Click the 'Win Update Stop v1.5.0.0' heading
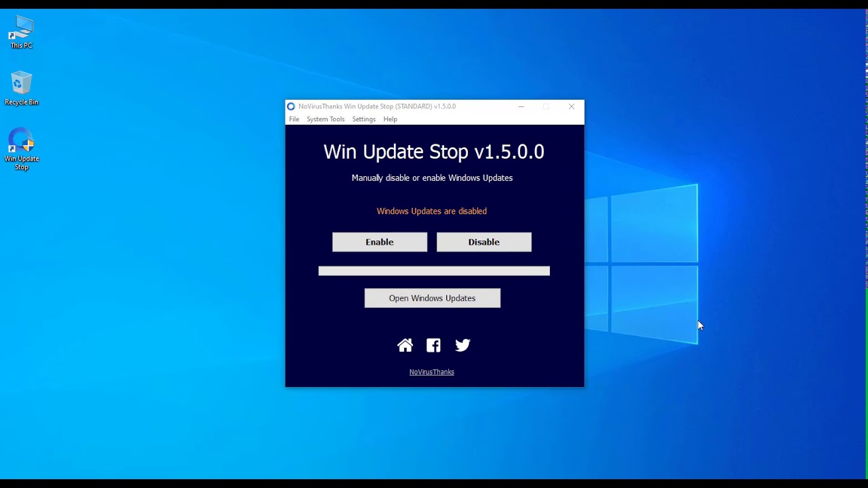 (434, 152)
